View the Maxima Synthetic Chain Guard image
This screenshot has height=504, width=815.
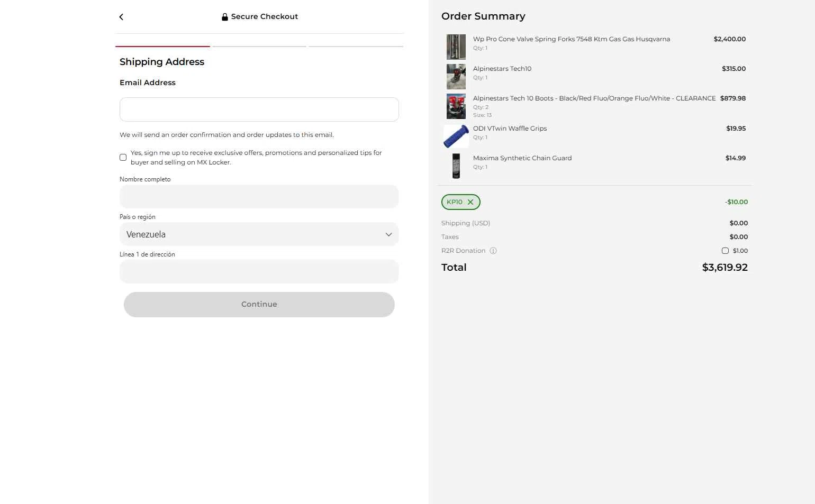tap(456, 166)
